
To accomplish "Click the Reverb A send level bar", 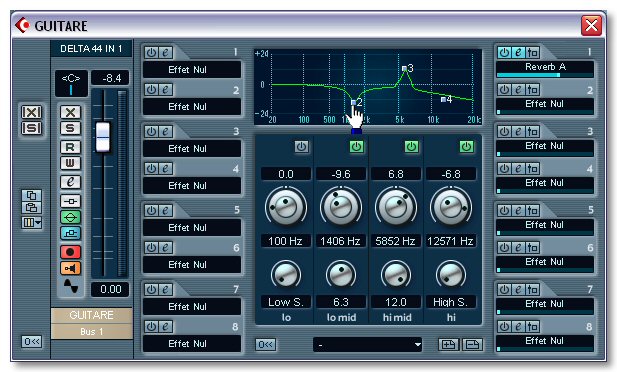I will pos(545,75).
